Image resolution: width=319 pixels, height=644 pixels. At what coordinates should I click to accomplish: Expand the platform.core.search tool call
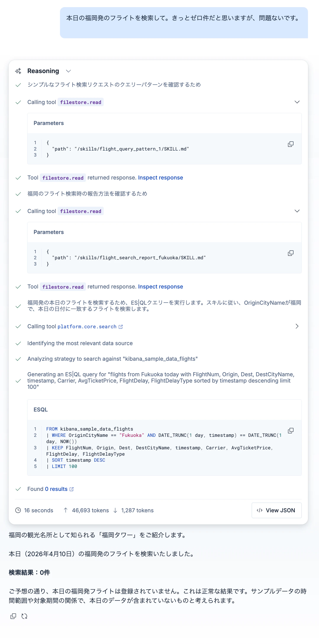[x=297, y=326]
